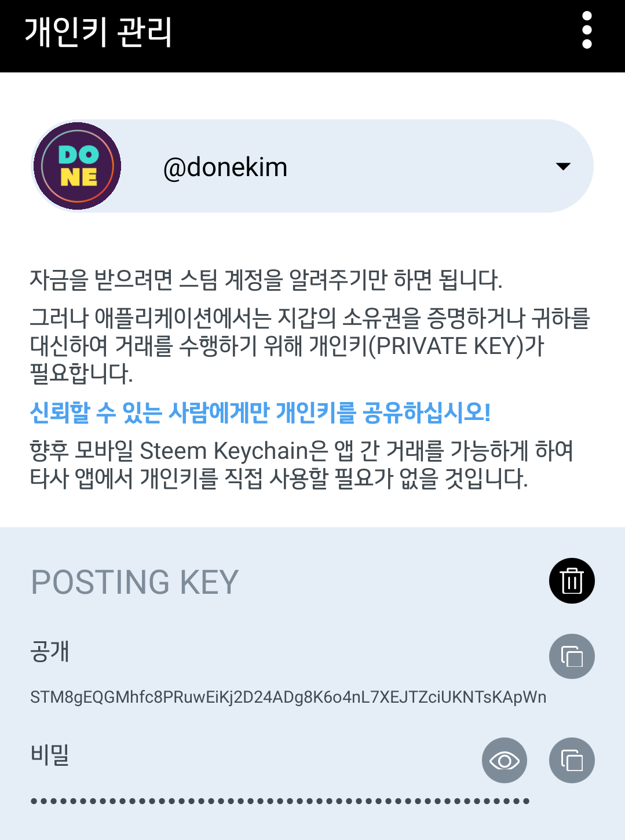Tap the 개인키 관리 header title
Image resolution: width=625 pixels, height=840 pixels.
tap(98, 31)
